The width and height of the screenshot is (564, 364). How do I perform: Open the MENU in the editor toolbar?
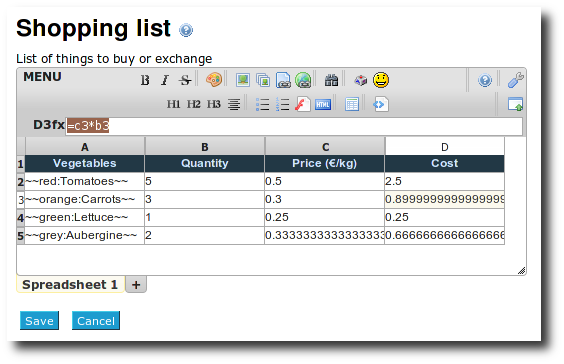tap(42, 77)
